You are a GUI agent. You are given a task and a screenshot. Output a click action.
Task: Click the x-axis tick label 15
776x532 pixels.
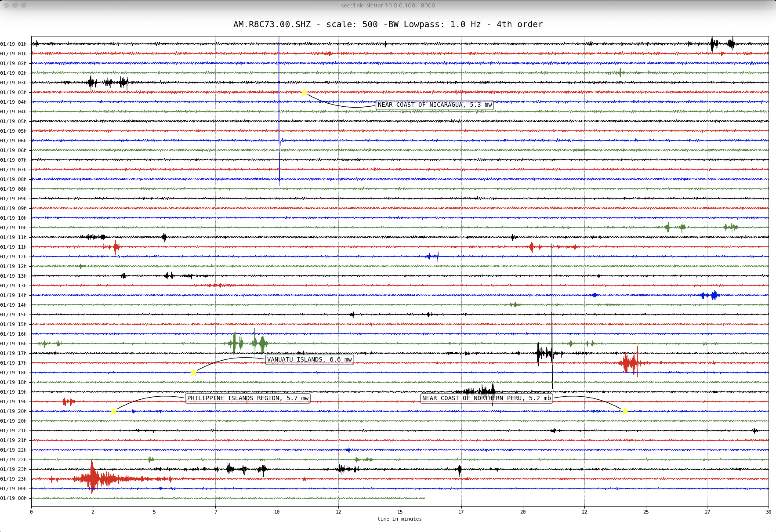pos(400,512)
